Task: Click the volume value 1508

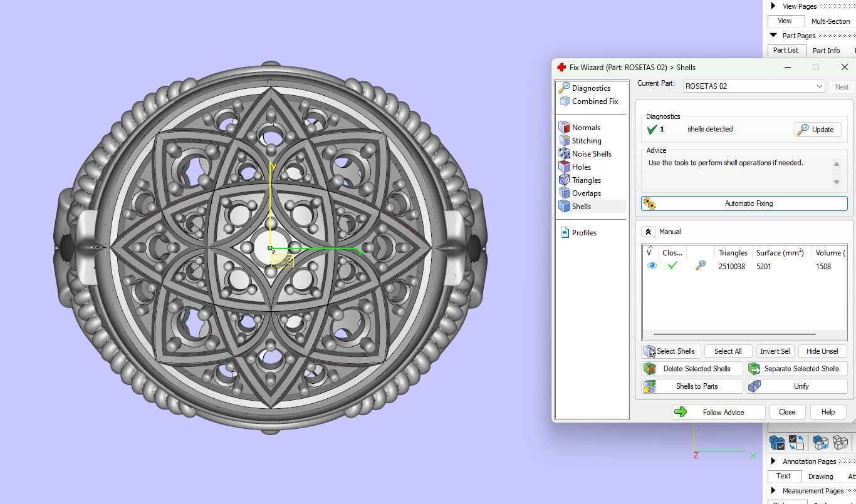Action: (823, 267)
